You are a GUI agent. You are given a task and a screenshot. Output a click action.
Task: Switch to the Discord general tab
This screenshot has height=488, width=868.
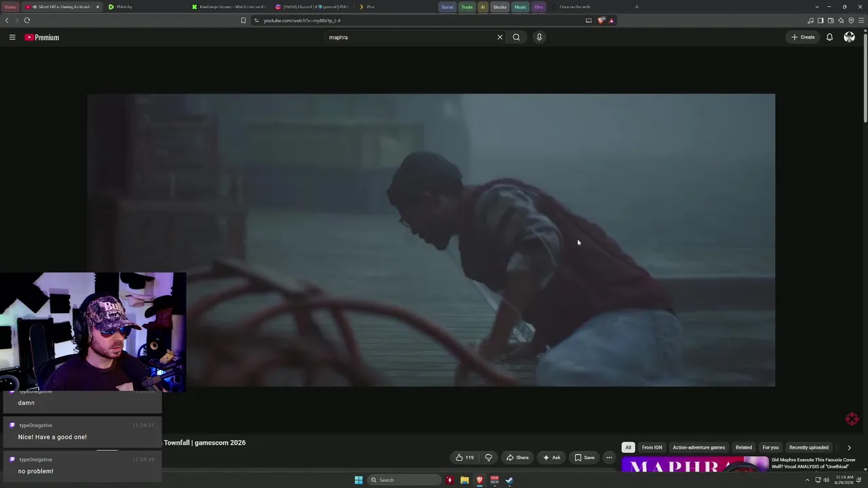click(312, 7)
